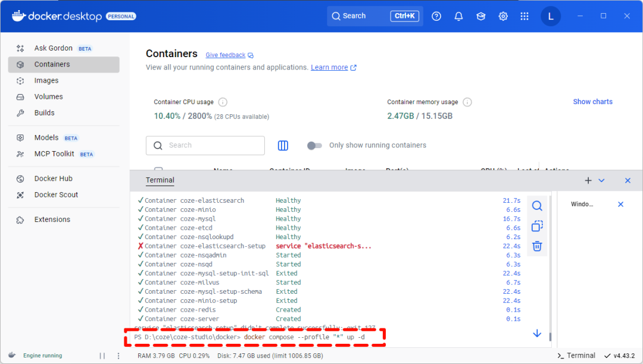This screenshot has height=364, width=643.
Task: Open the Learning Center graduation cap icon
Action: (x=480, y=16)
